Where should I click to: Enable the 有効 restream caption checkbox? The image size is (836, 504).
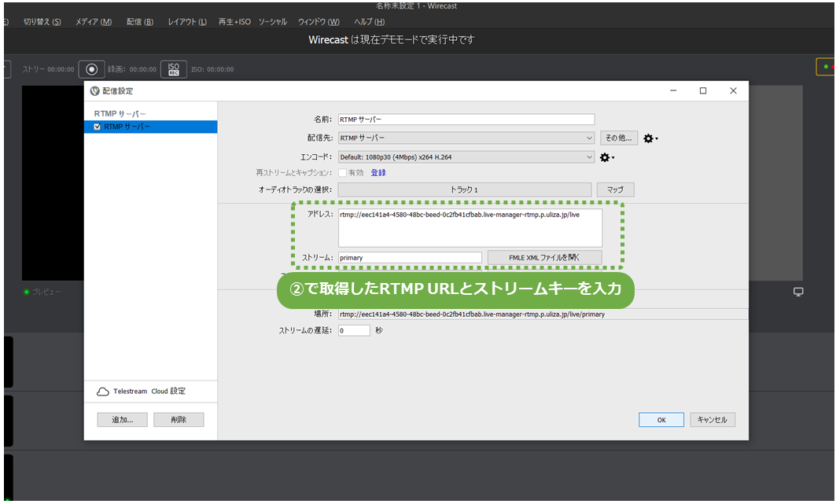pos(342,173)
